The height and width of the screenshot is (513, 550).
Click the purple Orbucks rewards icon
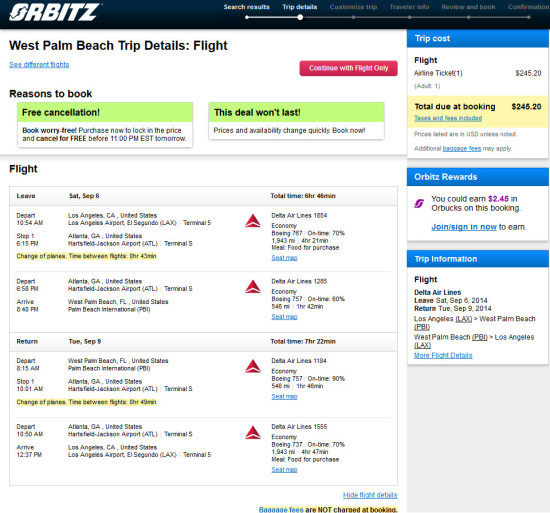(419, 203)
